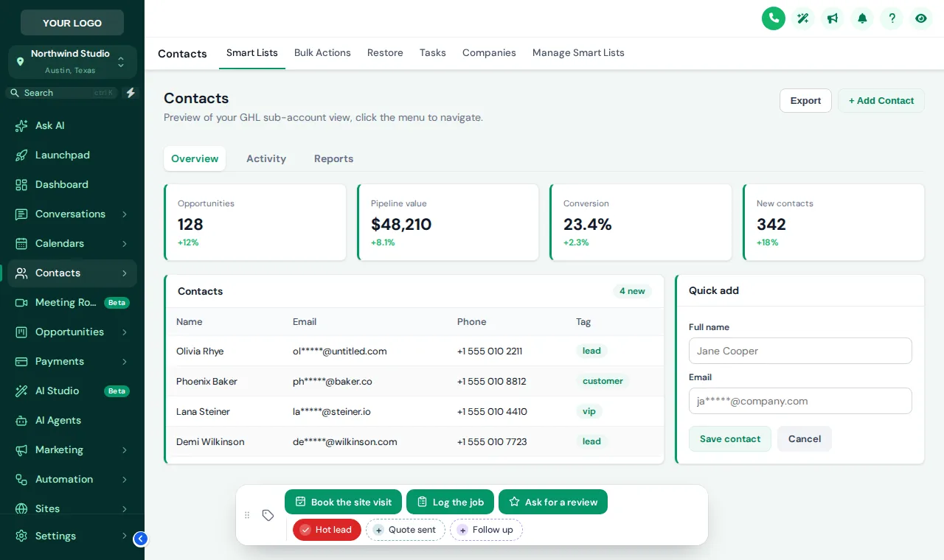Click Book the site visit button
The height and width of the screenshot is (560, 944).
pos(344,502)
